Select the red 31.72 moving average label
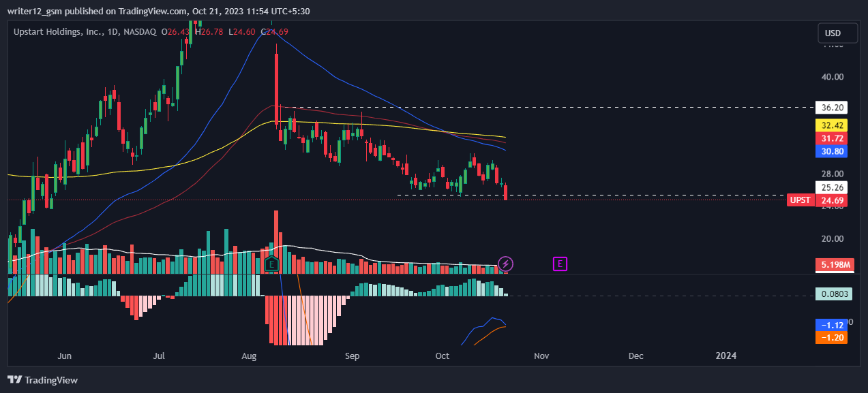The width and height of the screenshot is (868, 393). click(x=831, y=139)
